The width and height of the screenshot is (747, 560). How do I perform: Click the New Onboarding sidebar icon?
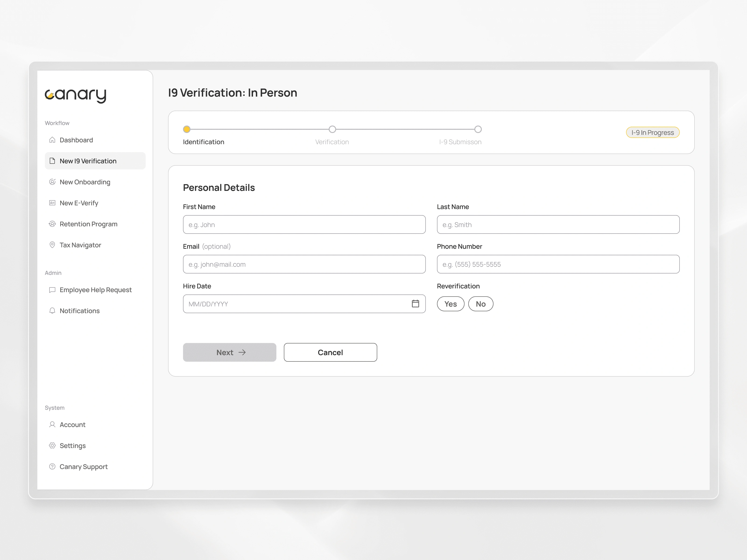[52, 182]
